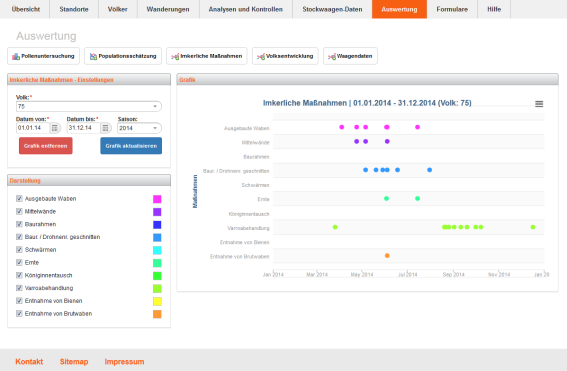567x371 pixels.
Task: Click the last Varroabehandlung point in December
Action: click(533, 227)
